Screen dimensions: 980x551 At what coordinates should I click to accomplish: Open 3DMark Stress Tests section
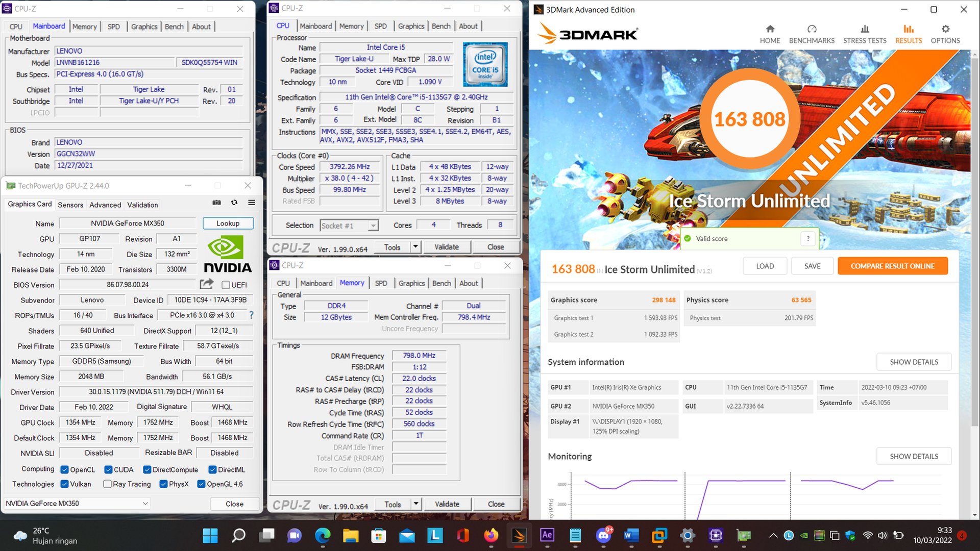pos(865,34)
